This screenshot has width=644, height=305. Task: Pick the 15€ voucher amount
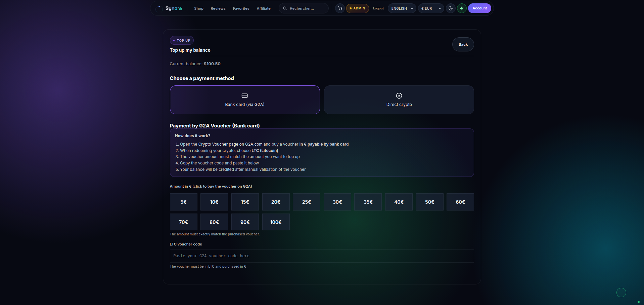tap(245, 202)
